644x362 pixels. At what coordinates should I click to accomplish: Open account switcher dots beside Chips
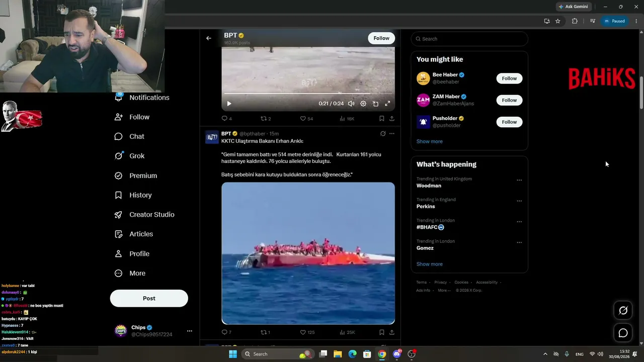coord(190,331)
